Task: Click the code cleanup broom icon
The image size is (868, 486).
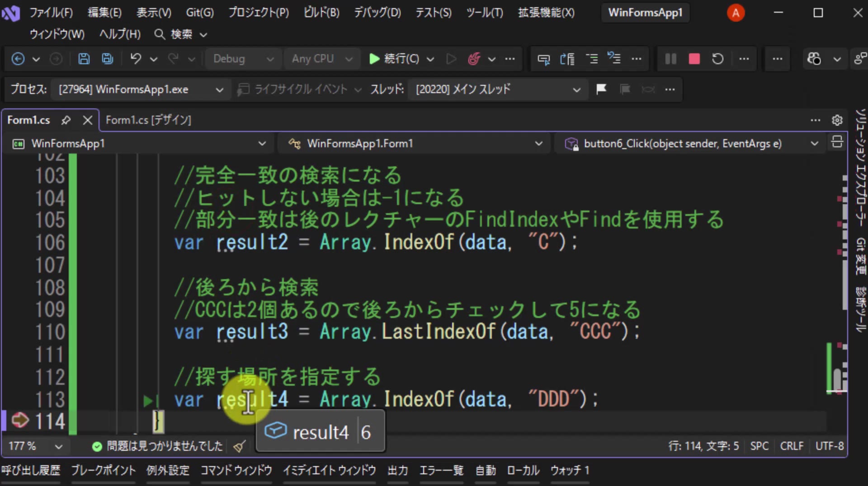Action: tap(240, 446)
